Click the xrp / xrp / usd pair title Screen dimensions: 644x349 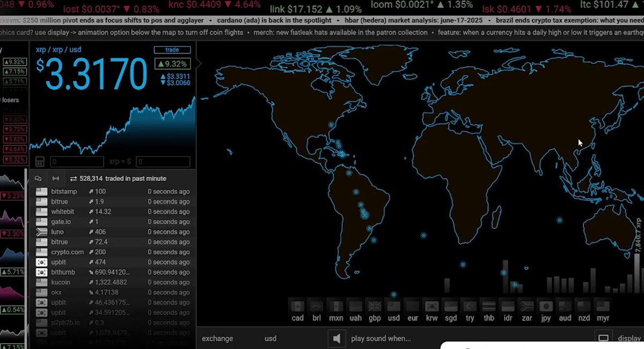click(58, 50)
